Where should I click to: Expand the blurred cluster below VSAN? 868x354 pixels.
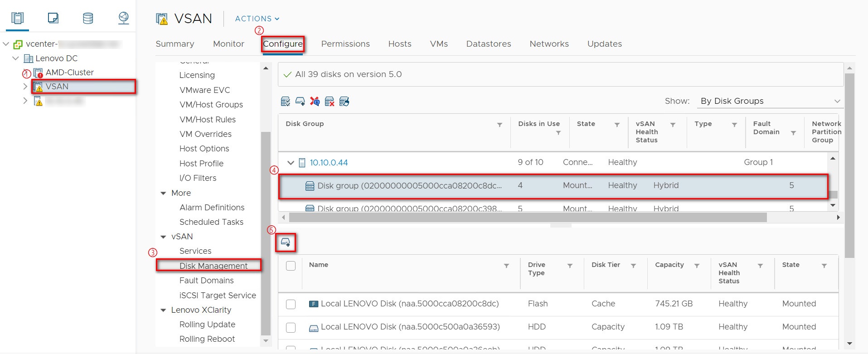click(x=25, y=101)
